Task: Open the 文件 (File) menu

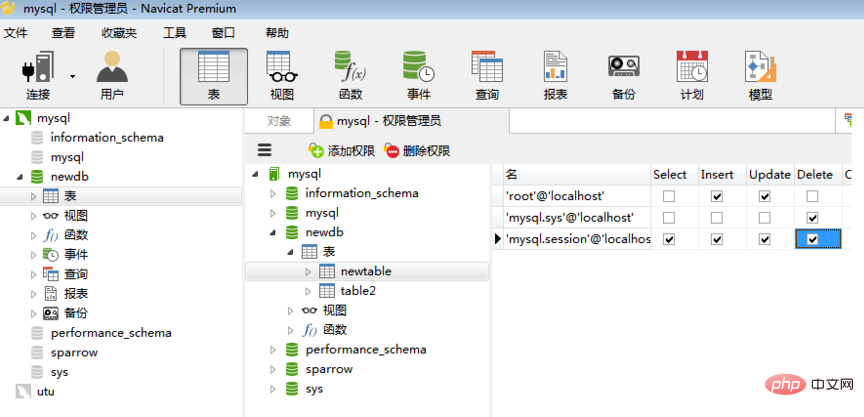Action: [15, 33]
